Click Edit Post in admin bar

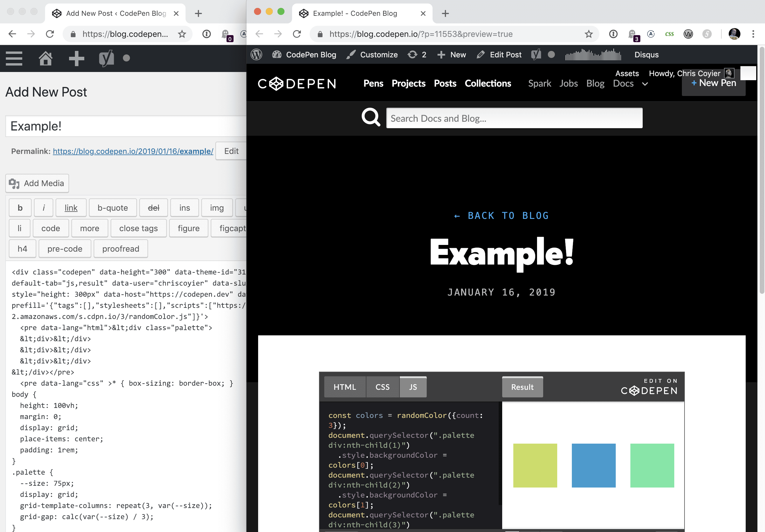click(x=499, y=55)
